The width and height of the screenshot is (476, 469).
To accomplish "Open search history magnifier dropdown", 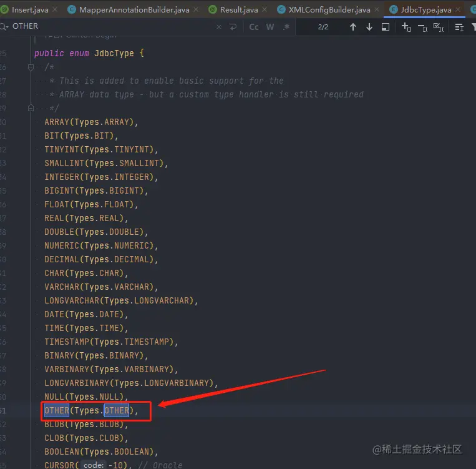I will pos(4,27).
